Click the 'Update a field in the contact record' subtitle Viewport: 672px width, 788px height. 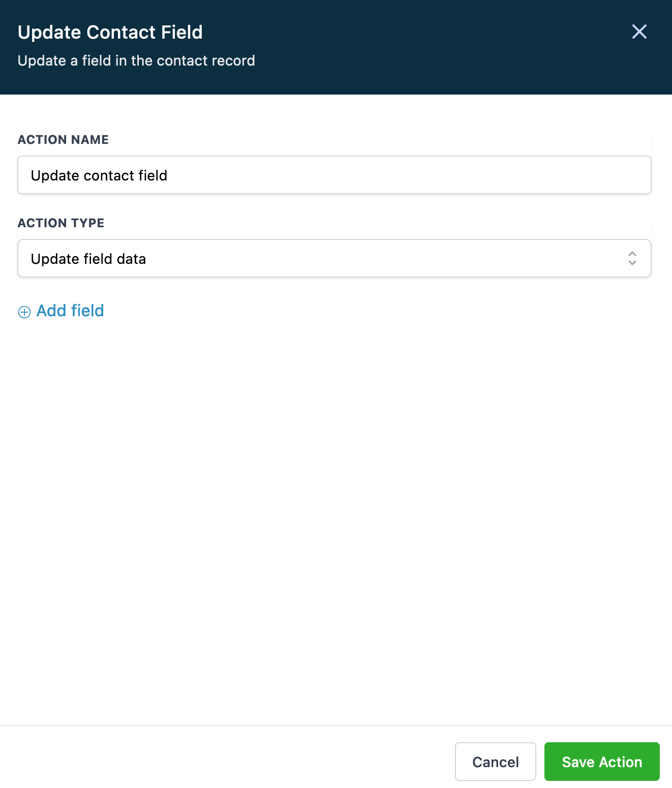[136, 60]
